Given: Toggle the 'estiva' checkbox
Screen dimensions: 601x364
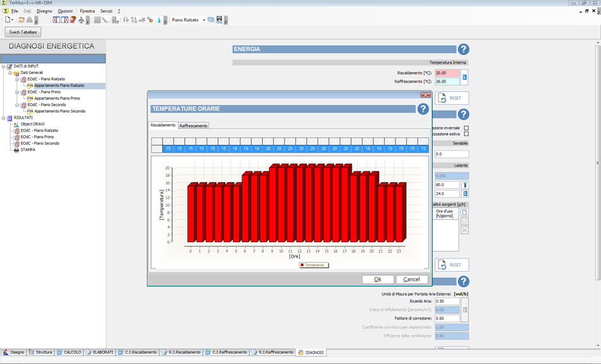Looking at the screenshot, I should pos(466,134).
